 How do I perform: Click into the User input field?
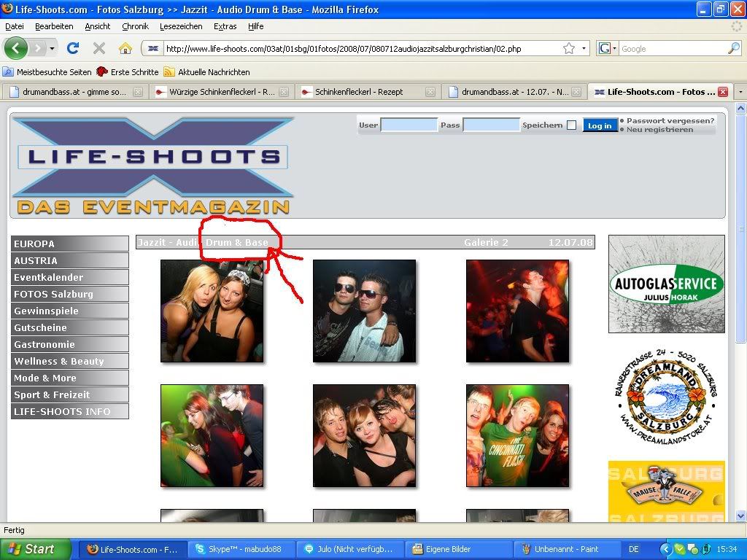click(409, 125)
